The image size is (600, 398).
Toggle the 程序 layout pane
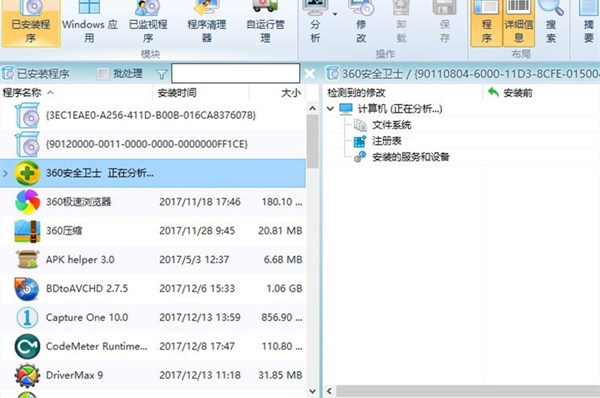click(486, 23)
